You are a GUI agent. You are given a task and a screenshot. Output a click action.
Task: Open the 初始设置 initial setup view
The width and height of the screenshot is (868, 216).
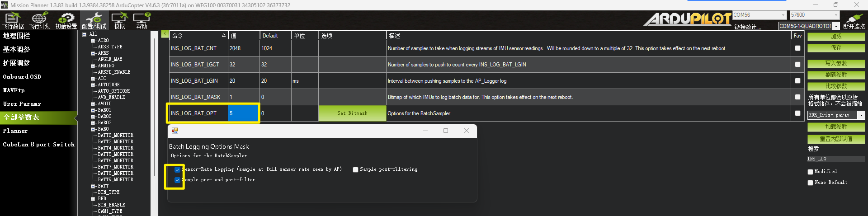(66, 21)
